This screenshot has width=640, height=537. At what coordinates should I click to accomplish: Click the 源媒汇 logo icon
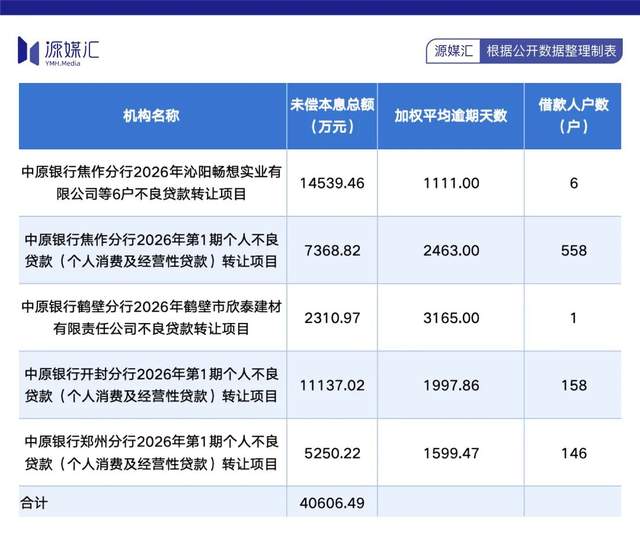click(x=28, y=49)
